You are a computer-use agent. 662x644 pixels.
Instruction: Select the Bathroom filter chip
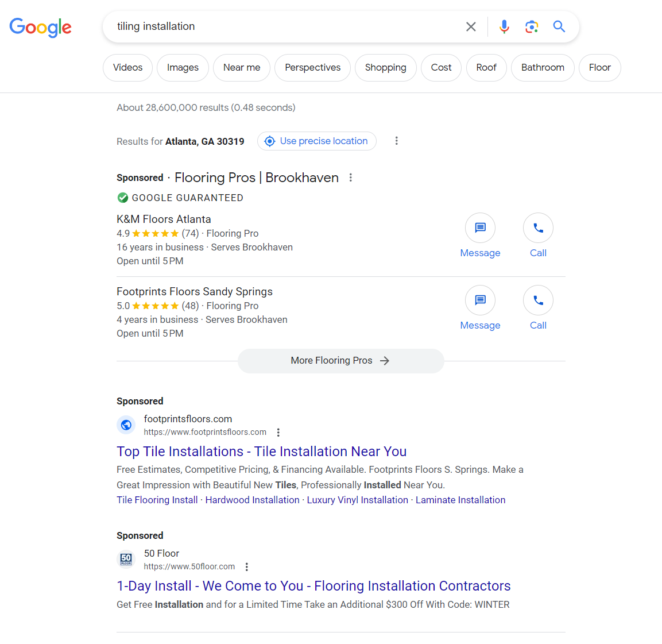(543, 68)
